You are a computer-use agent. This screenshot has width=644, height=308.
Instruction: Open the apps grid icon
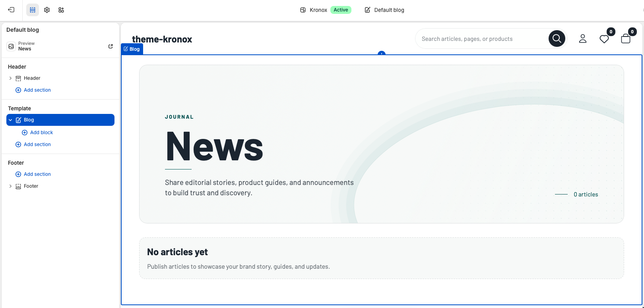coord(61,10)
